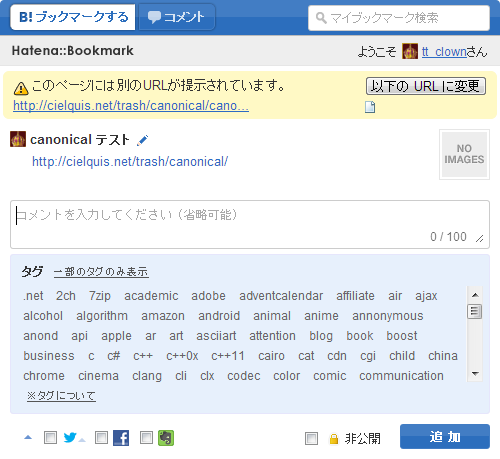Focus the マイブックマーク検索 search field
500x459 pixels.
click(x=399, y=18)
